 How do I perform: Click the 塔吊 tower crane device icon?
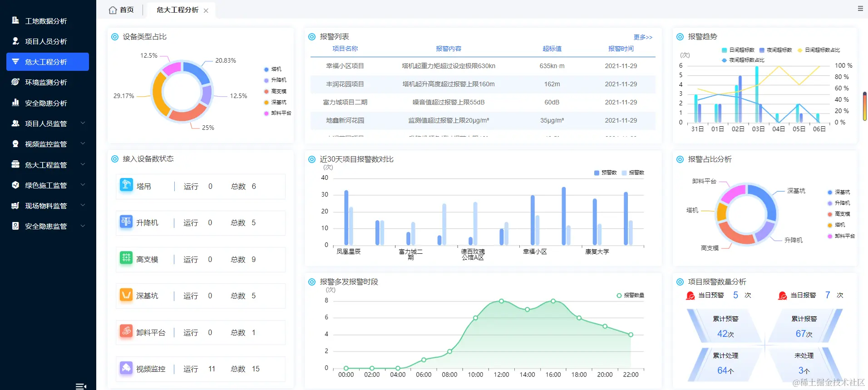coord(126,185)
